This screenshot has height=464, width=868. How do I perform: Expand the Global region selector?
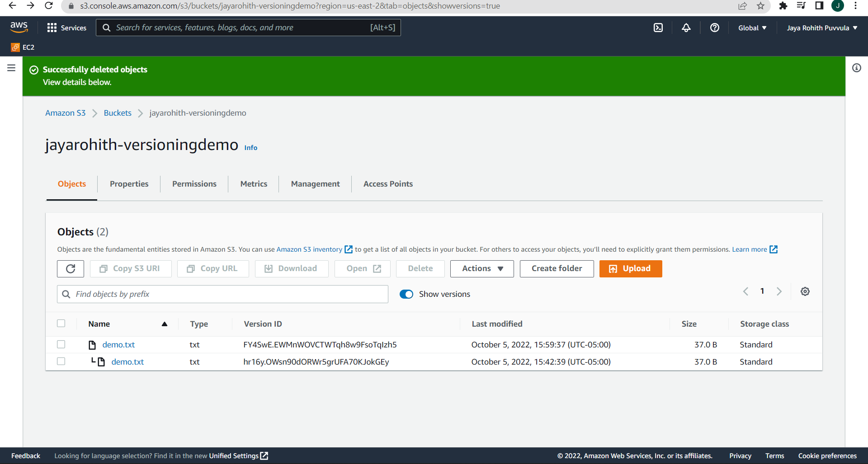pyautogui.click(x=752, y=28)
